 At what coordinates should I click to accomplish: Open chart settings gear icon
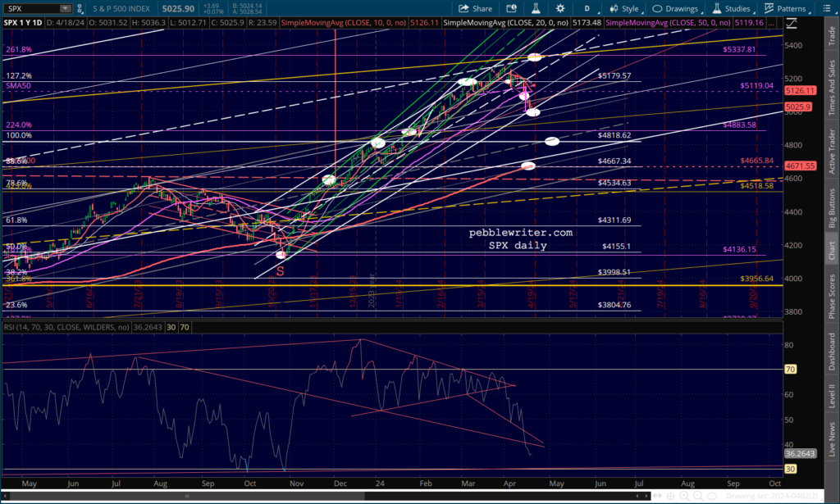[559, 8]
